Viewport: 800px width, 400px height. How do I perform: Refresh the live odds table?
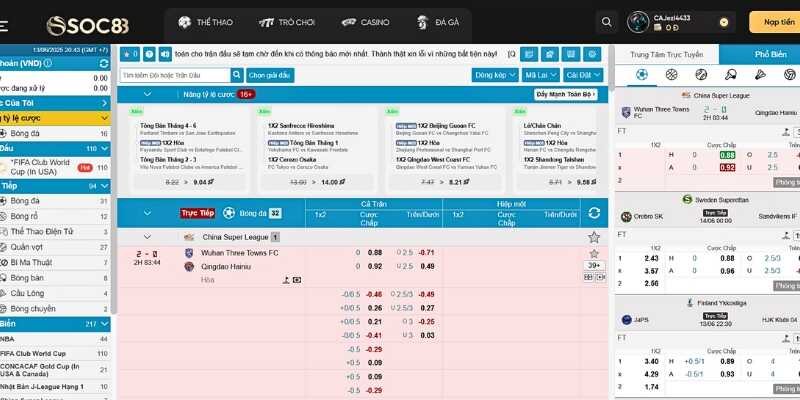[x=594, y=213]
